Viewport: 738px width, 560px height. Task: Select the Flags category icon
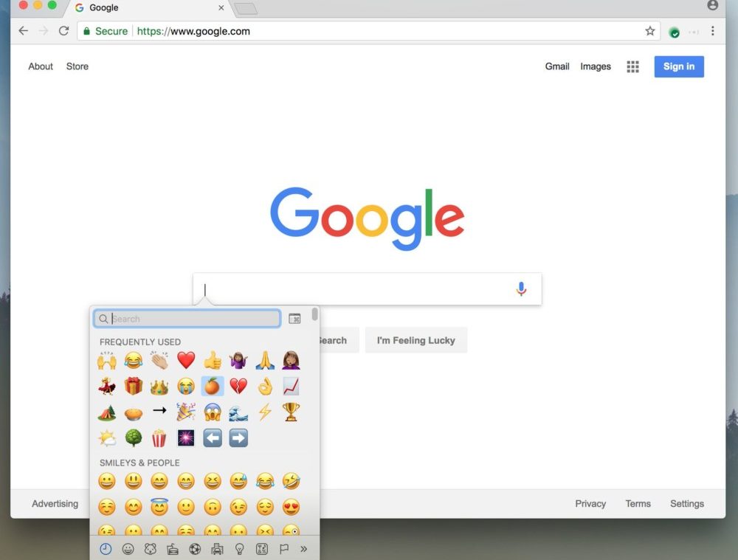click(283, 548)
